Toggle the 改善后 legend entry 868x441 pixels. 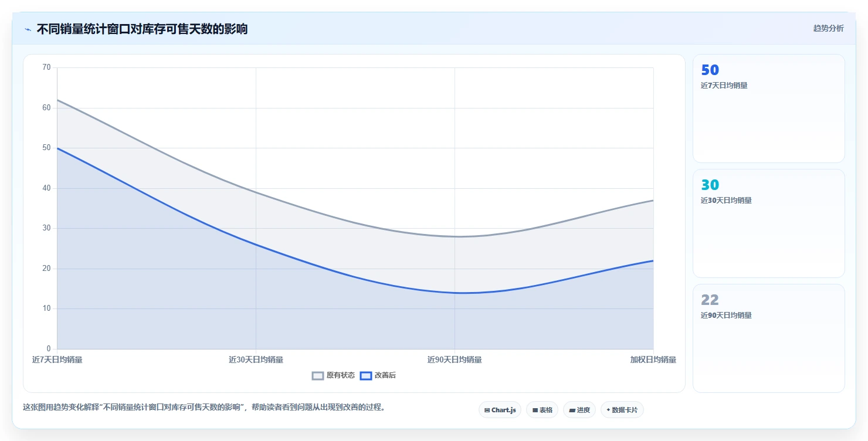point(378,375)
